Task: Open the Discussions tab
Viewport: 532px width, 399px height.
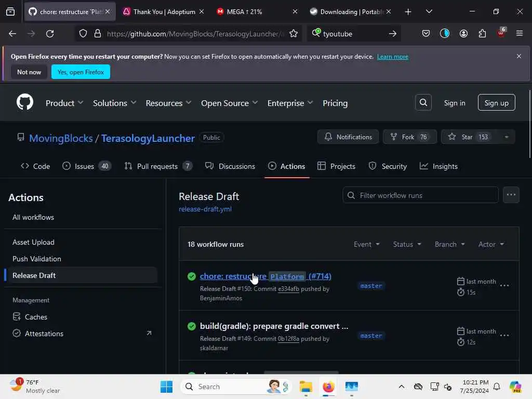Action: 230,166
